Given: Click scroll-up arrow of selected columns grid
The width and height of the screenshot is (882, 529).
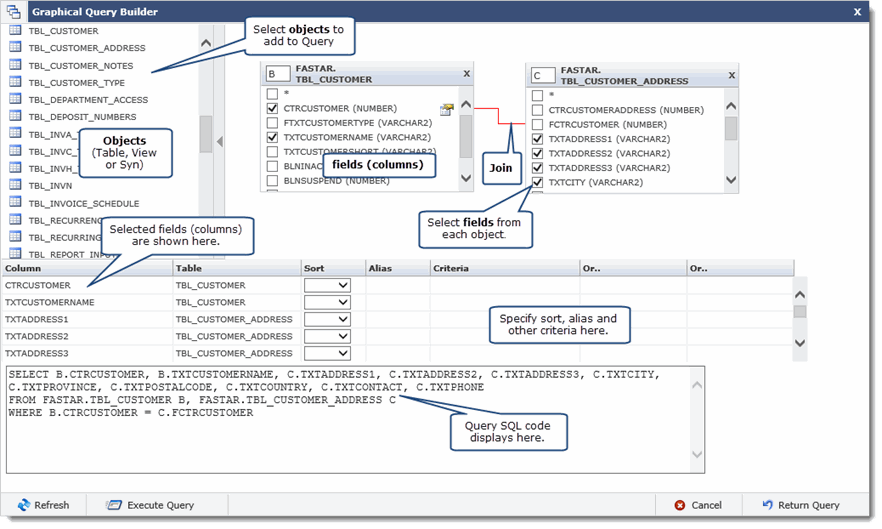Looking at the screenshot, I should point(800,294).
